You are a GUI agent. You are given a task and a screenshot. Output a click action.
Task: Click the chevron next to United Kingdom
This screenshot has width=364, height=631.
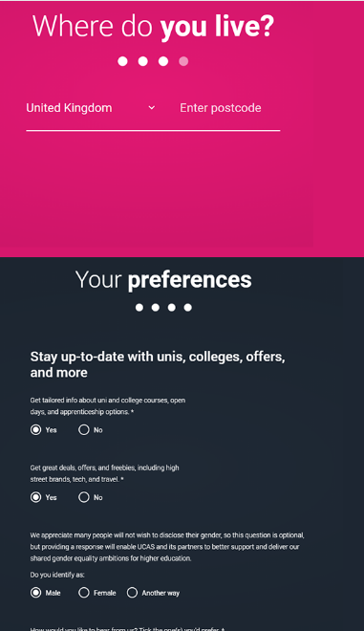(152, 108)
